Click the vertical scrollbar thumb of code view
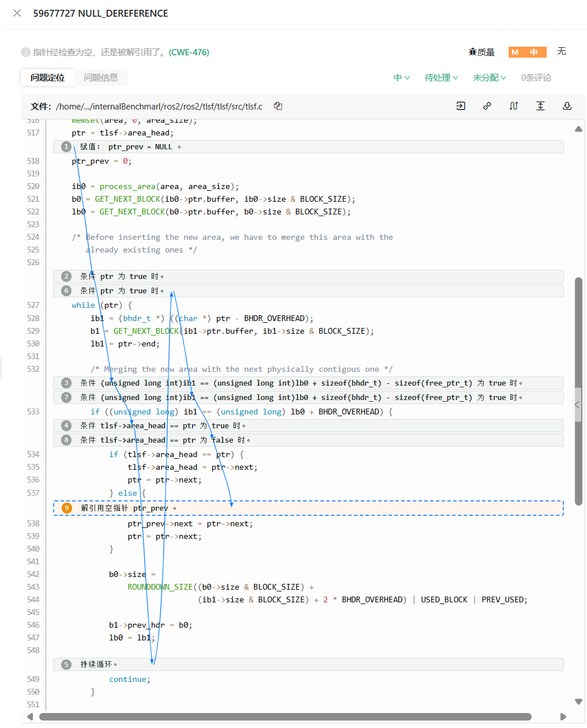The height and width of the screenshot is (728, 587). pyautogui.click(x=579, y=391)
